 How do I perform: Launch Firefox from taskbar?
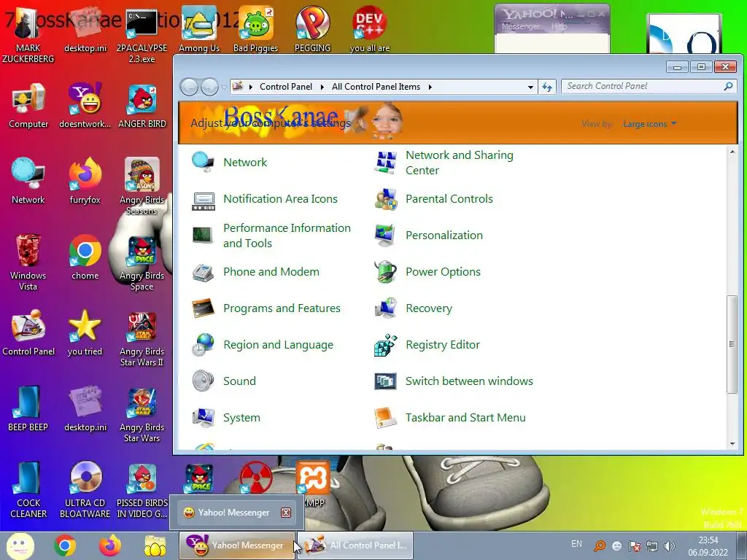(x=110, y=545)
